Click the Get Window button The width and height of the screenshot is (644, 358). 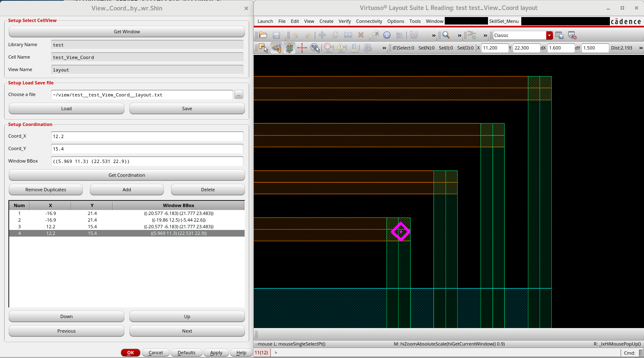click(127, 32)
